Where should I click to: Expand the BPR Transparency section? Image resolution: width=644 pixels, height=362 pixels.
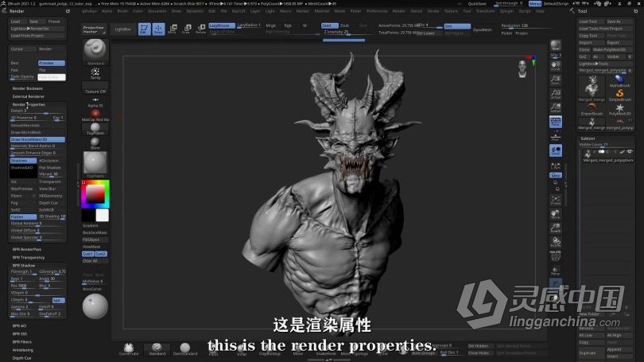pos(29,258)
